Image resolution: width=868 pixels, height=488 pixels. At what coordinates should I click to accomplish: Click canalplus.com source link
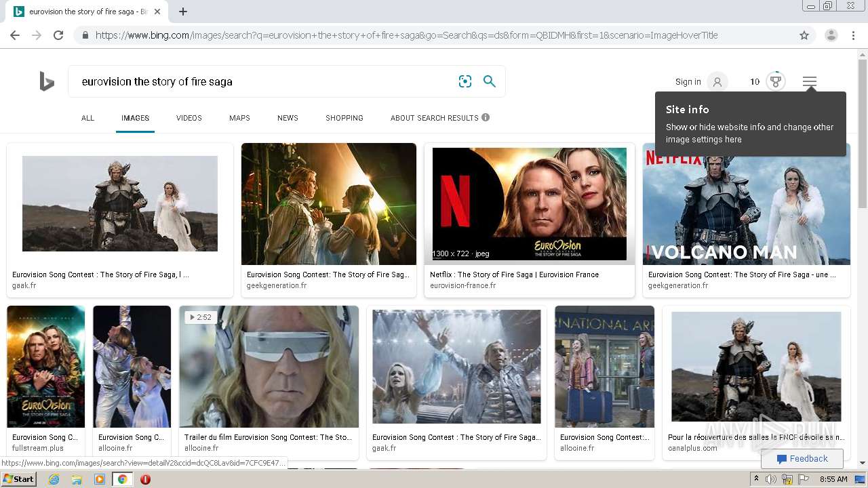point(692,448)
